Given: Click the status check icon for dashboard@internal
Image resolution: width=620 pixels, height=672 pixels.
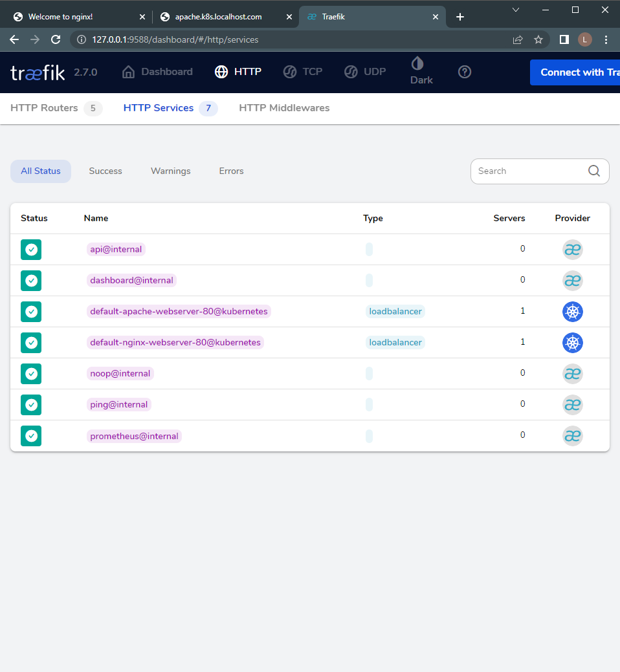Looking at the screenshot, I should 31,281.
